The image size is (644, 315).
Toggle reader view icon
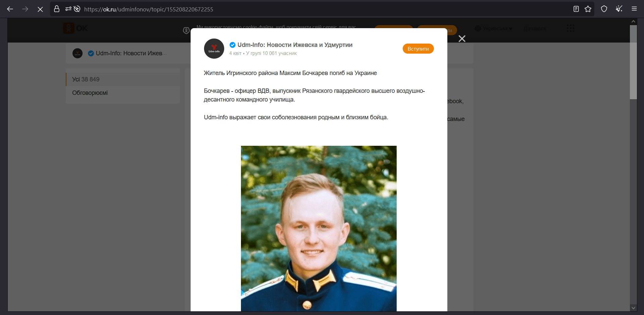click(576, 9)
